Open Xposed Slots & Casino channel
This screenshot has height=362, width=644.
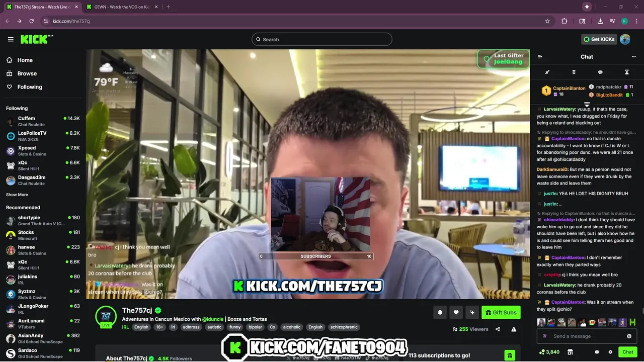pyautogui.click(x=43, y=151)
